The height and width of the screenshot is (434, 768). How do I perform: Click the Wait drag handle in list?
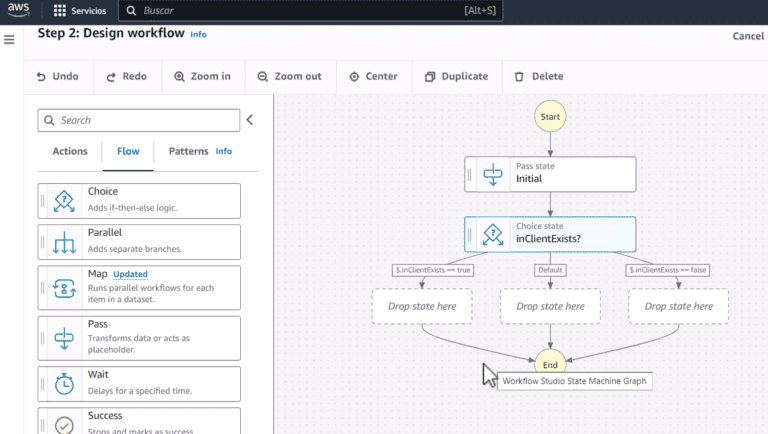(x=43, y=384)
